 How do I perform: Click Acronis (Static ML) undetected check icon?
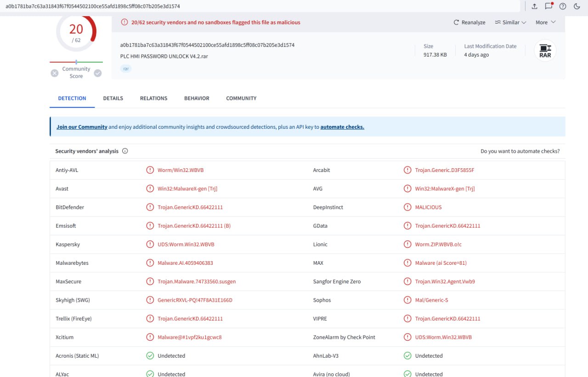coord(150,355)
